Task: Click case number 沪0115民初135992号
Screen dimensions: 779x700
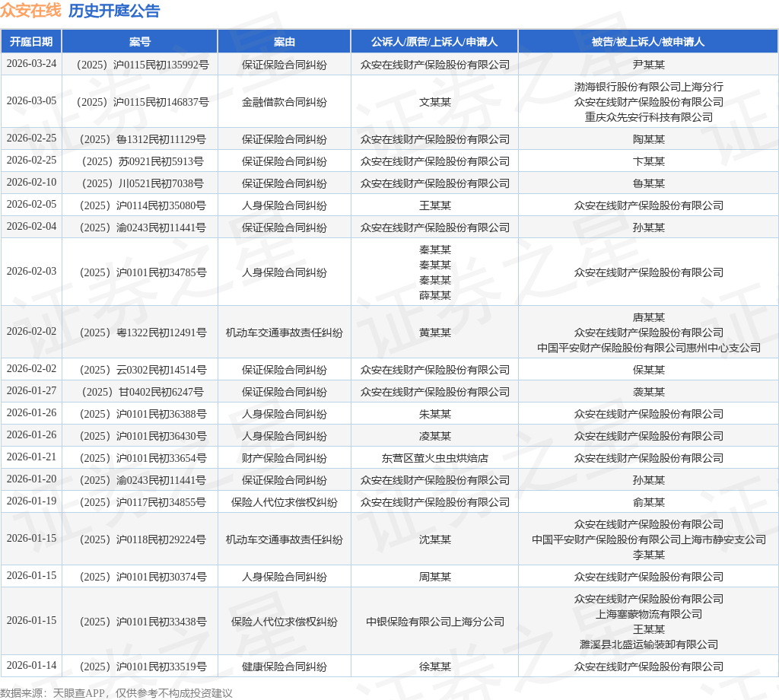Action: 142,65
